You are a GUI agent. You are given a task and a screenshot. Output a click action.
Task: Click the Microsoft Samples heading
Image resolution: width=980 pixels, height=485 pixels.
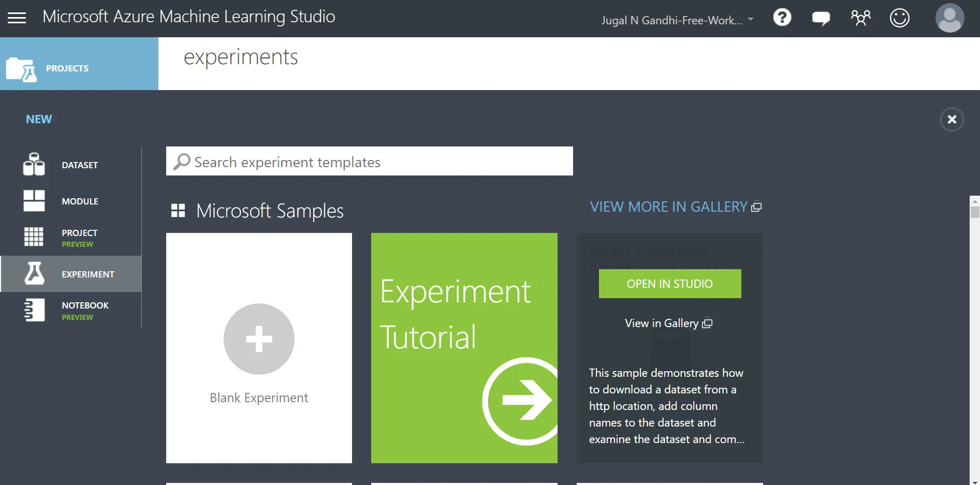[270, 211]
